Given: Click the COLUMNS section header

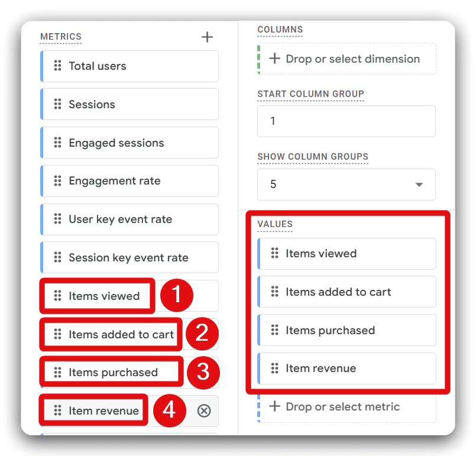Looking at the screenshot, I should click(x=280, y=30).
